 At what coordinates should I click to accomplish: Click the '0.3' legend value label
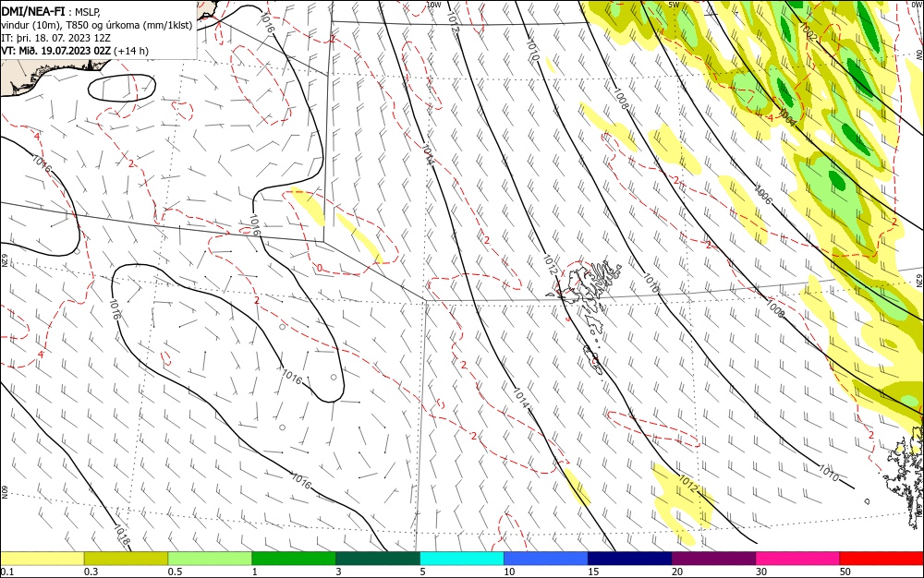91,572
